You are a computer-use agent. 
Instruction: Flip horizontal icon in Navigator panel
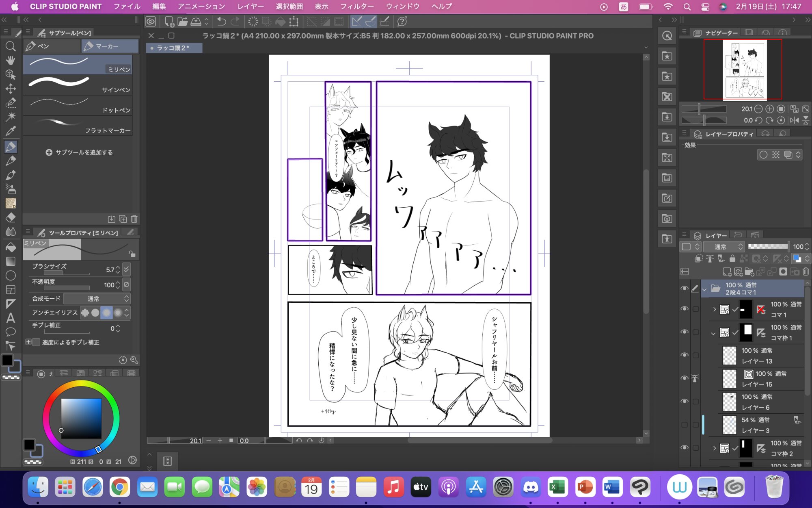795,120
